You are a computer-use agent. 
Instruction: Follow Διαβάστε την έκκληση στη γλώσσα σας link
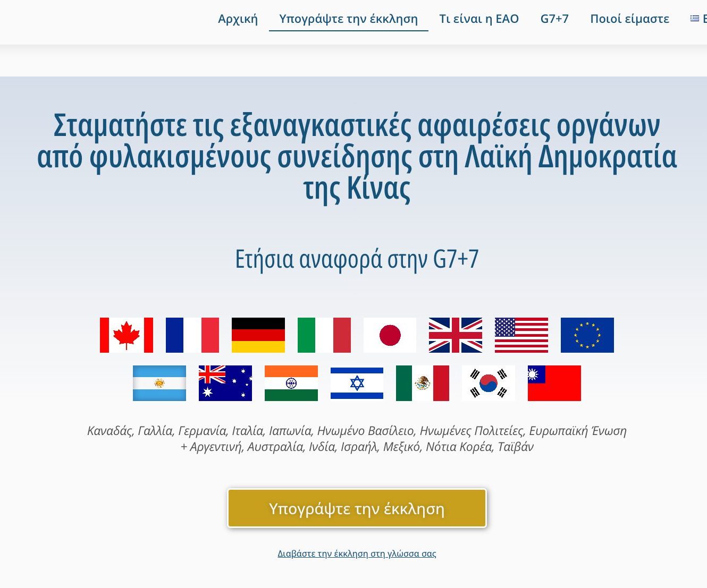(x=357, y=553)
